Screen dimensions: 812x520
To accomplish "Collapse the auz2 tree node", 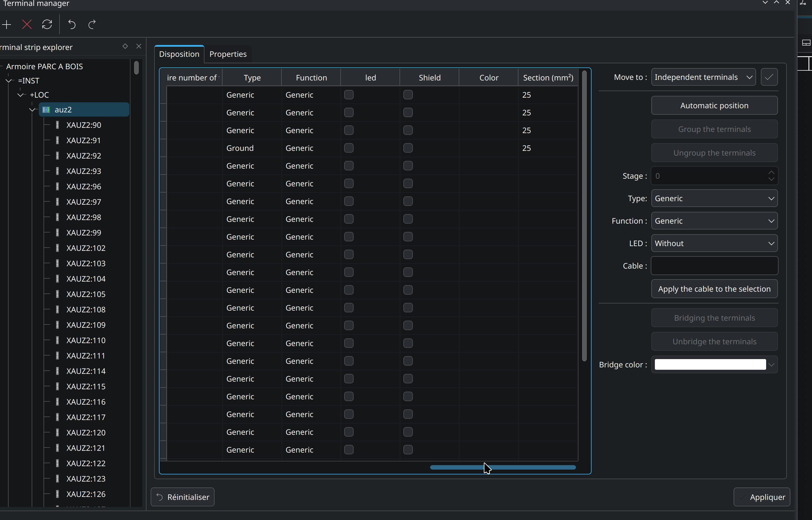I will (x=33, y=110).
